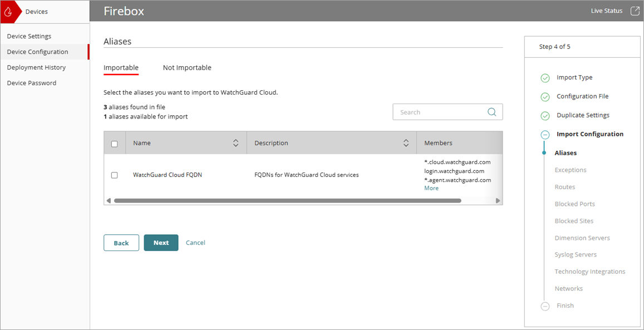Image resolution: width=644 pixels, height=330 pixels.
Task: Select the Networks sub-step
Action: [568, 289]
